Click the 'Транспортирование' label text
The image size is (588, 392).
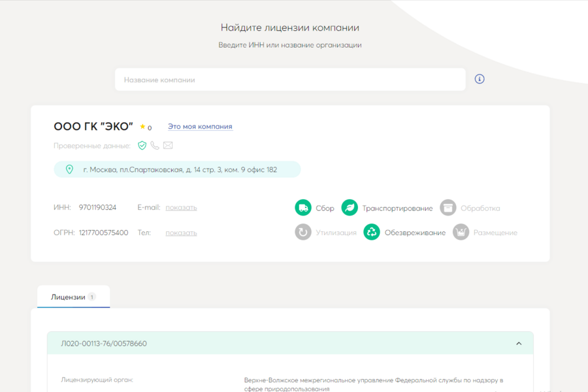(x=397, y=208)
